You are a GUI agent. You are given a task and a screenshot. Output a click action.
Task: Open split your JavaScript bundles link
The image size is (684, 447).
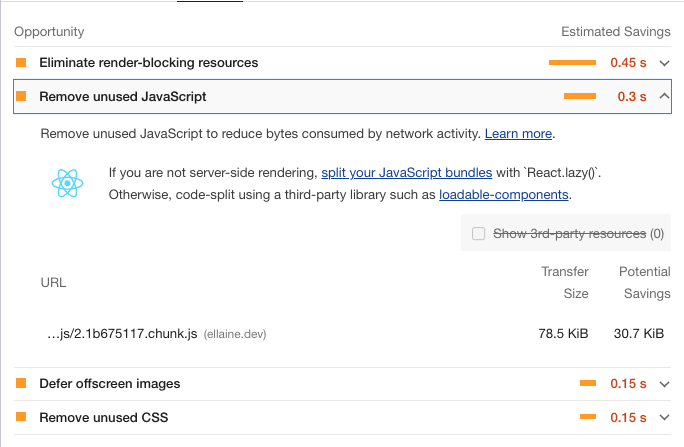point(407,173)
